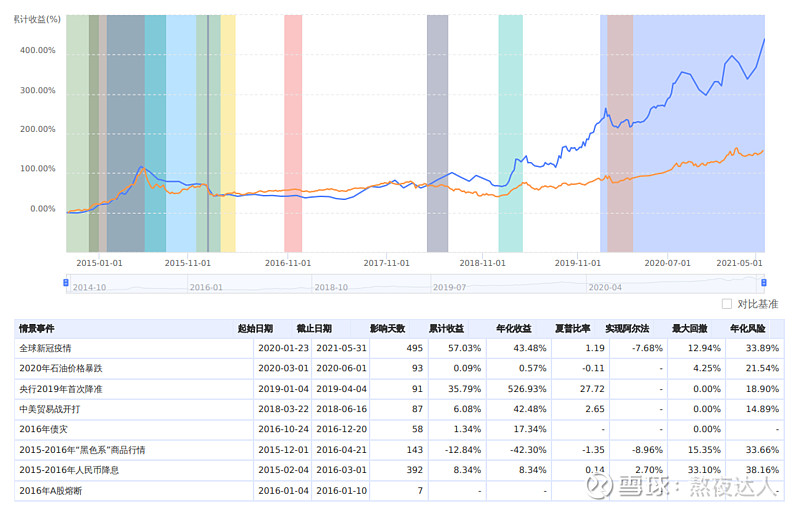Select the 2016年债灾 event row
The image size is (800, 511).
pos(399,429)
